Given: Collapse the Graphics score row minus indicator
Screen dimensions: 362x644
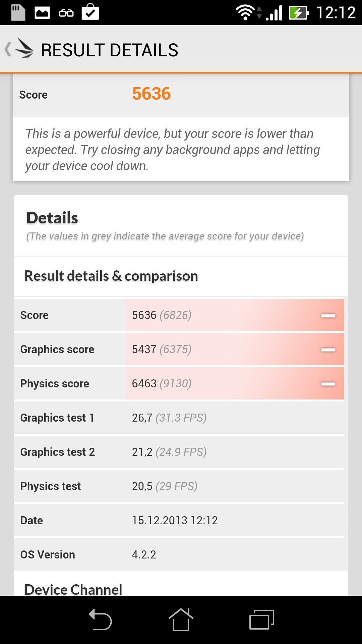Looking at the screenshot, I should [x=328, y=350].
